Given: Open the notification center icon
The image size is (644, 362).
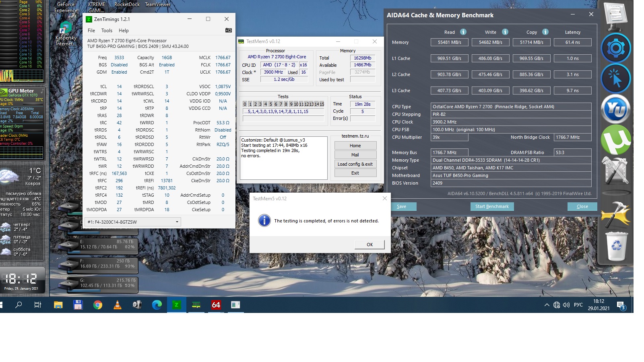Looking at the screenshot, I should (621, 305).
